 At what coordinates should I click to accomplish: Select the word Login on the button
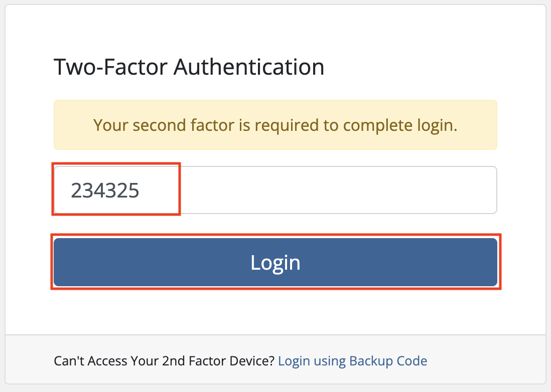click(x=275, y=263)
